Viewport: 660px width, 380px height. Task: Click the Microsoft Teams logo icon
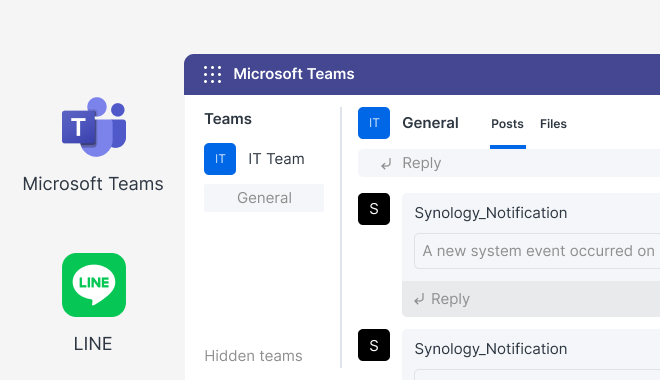click(94, 127)
